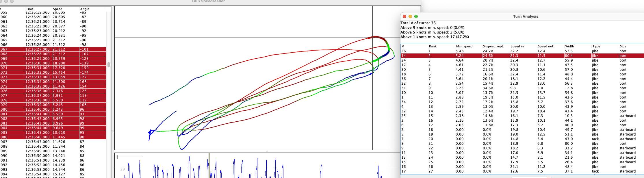Click the Side column header

[x=623, y=46]
